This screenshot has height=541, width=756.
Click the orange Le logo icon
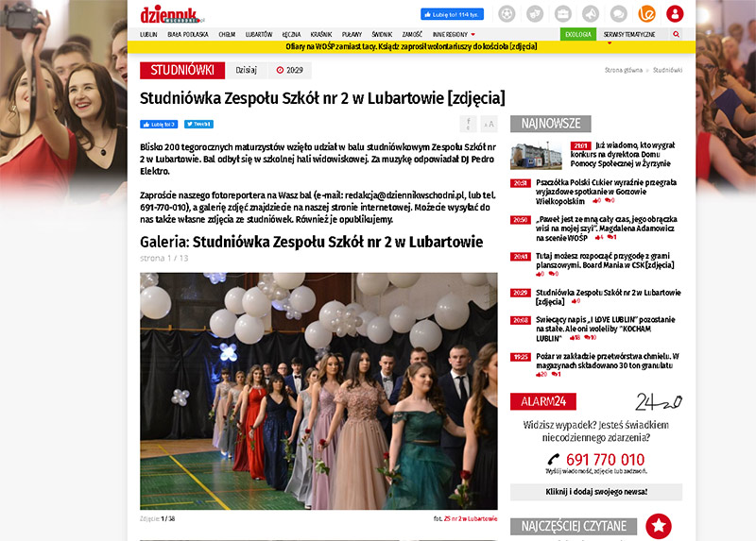coord(646,14)
